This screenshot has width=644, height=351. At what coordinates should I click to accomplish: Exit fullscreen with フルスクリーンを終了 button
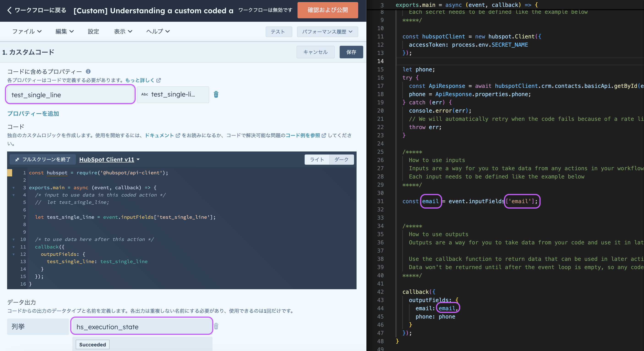click(x=43, y=159)
